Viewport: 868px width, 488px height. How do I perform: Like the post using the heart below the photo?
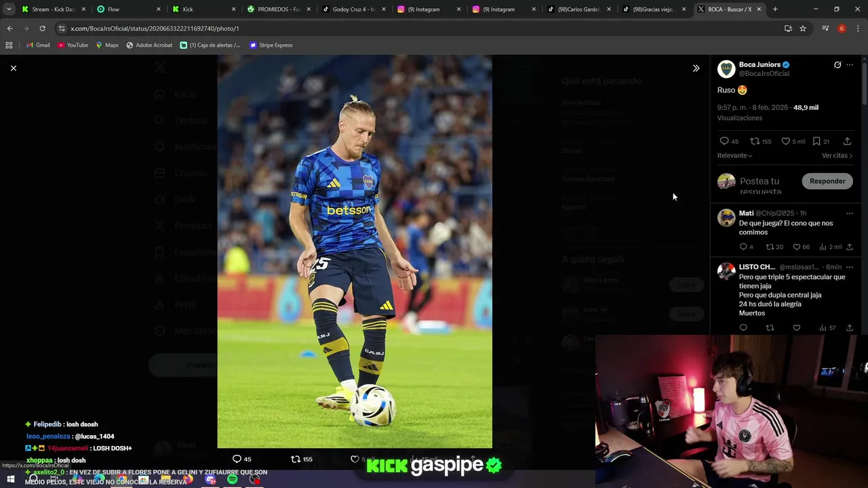(354, 459)
